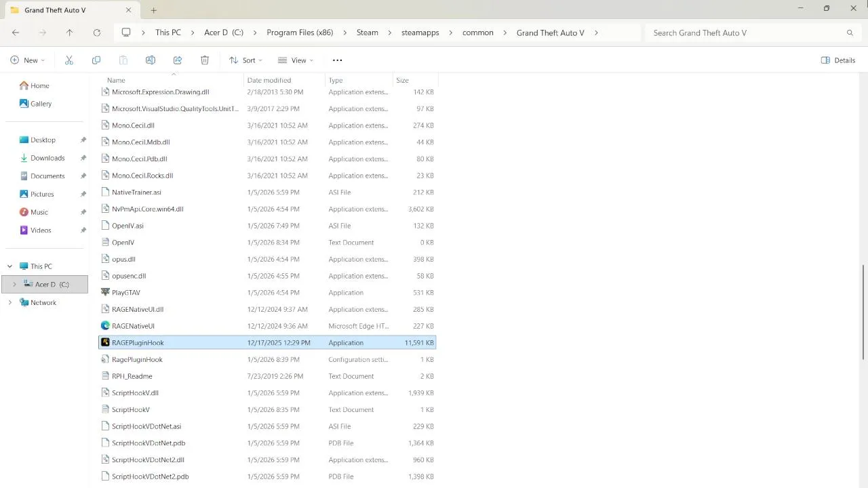
Task: Navigate to This PC in breadcrumb
Action: (x=168, y=33)
